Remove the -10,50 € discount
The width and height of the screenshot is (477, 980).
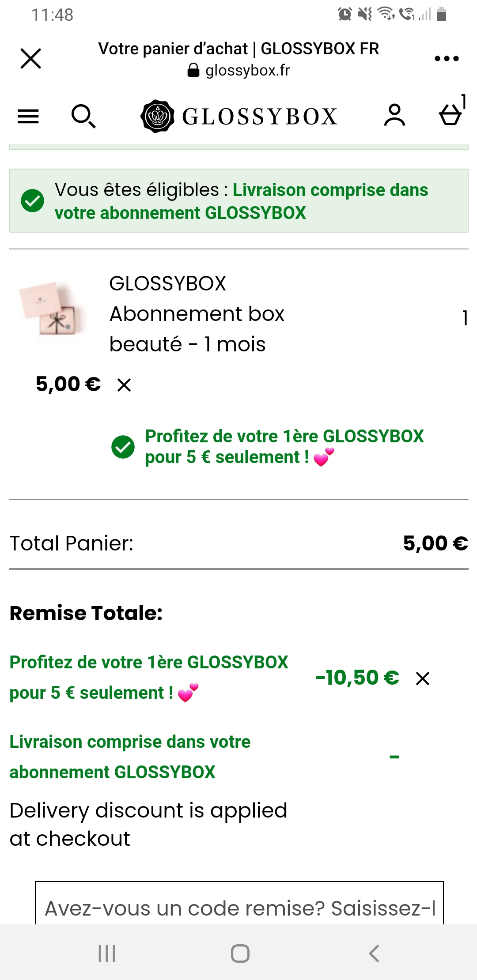(423, 678)
